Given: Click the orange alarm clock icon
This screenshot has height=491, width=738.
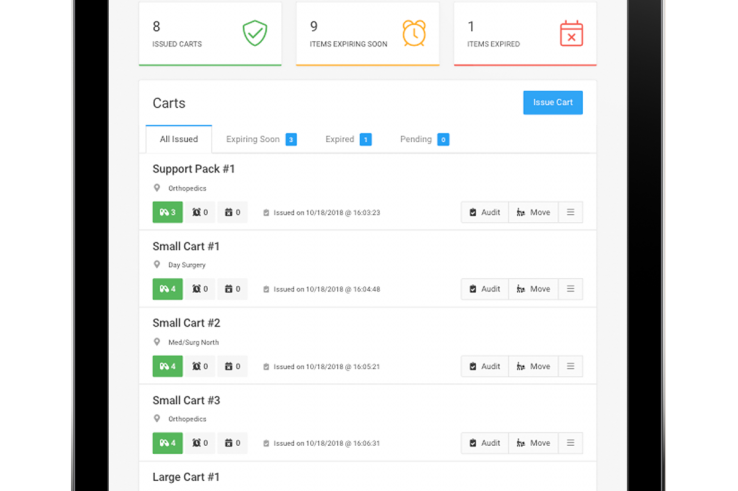Looking at the screenshot, I should pos(414,33).
